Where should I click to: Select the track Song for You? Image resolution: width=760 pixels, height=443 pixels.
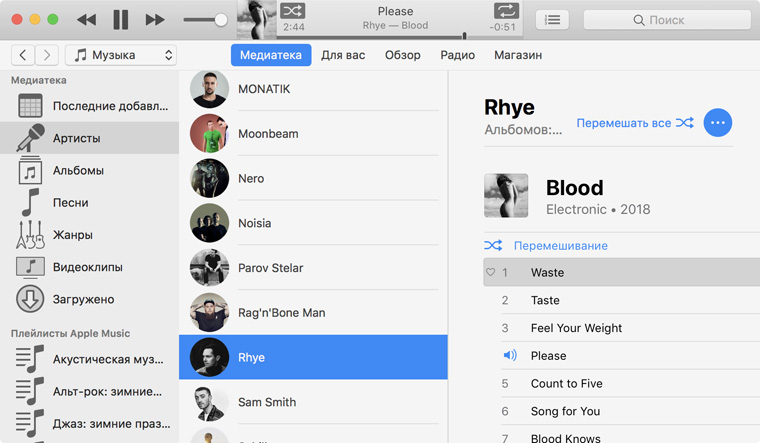621,411
